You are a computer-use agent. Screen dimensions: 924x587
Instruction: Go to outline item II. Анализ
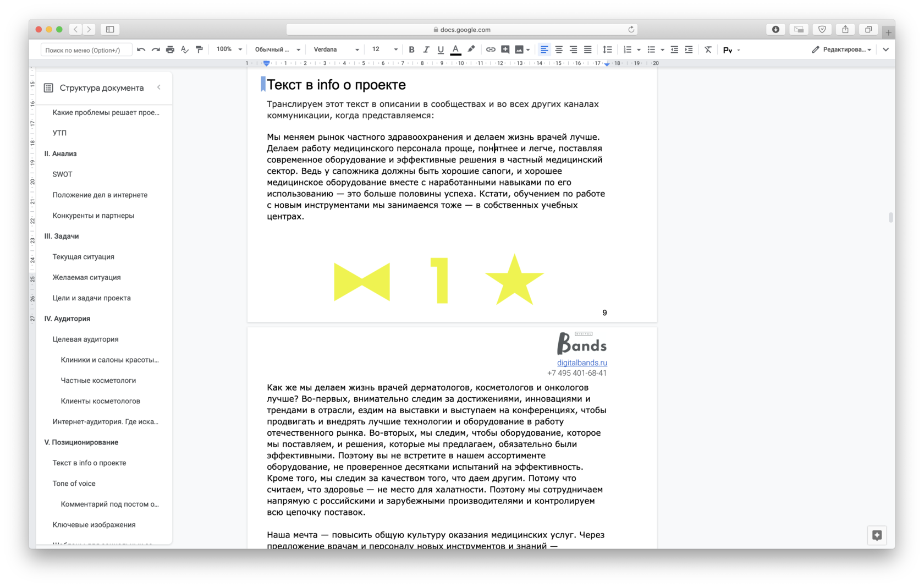click(61, 153)
